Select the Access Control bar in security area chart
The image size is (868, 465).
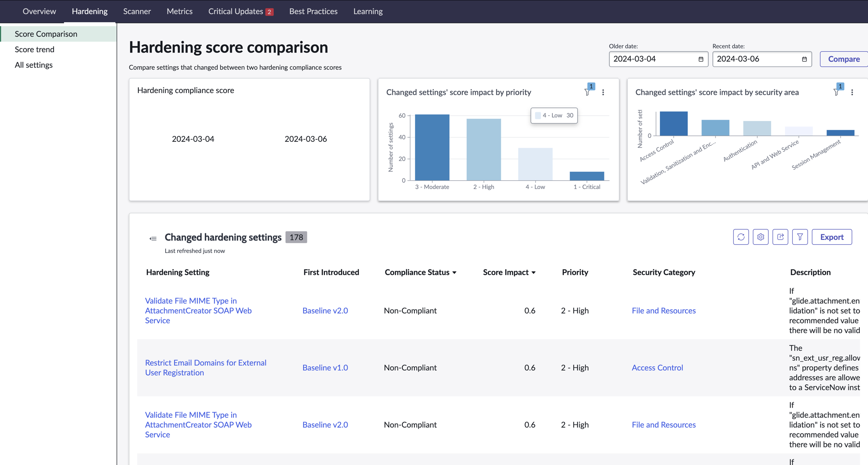(x=674, y=123)
